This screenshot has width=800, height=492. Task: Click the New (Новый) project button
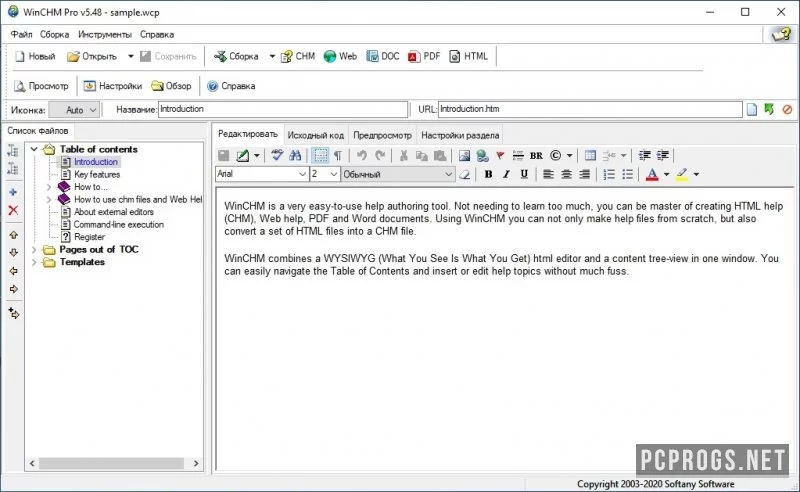click(x=35, y=56)
